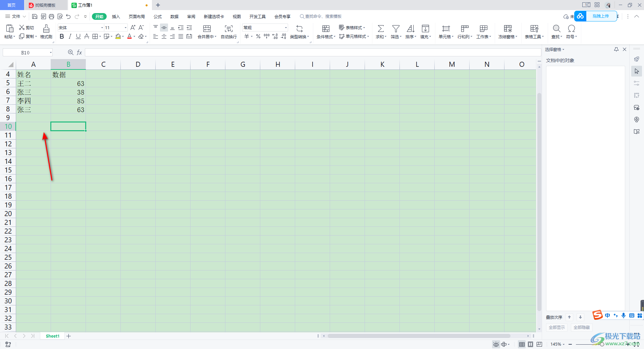Click the Type Conversion (类型转换) icon

tap(300, 29)
